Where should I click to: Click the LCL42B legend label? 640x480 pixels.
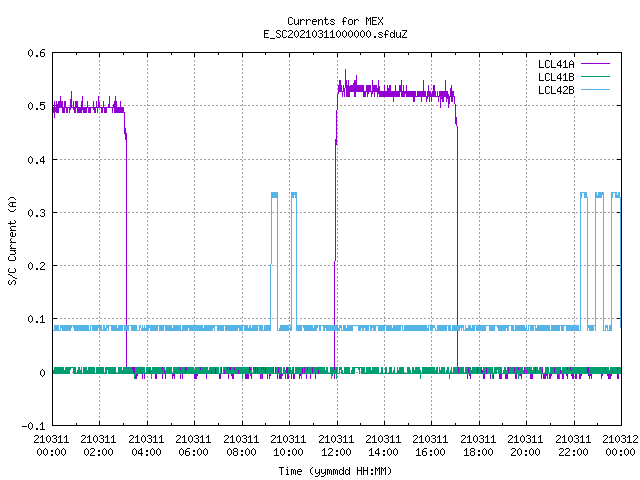pos(556,90)
